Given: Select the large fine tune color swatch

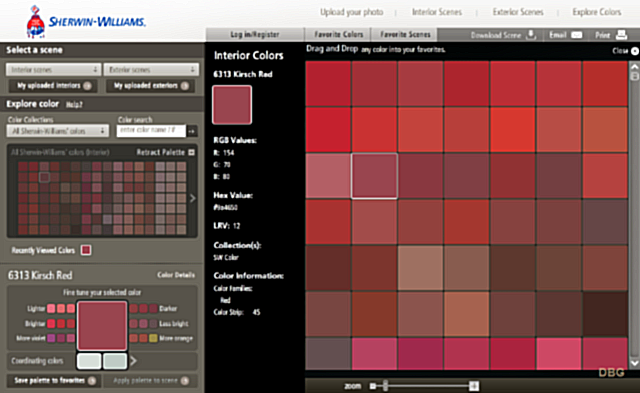Looking at the screenshot, I should (x=102, y=326).
